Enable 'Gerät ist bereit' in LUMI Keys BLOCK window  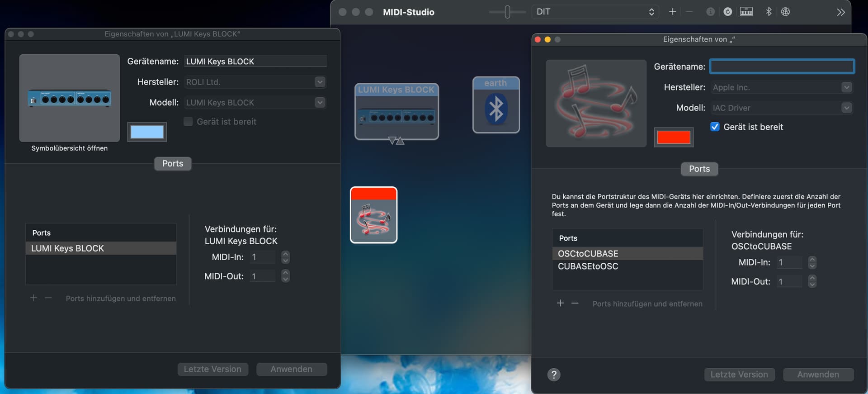coord(188,121)
